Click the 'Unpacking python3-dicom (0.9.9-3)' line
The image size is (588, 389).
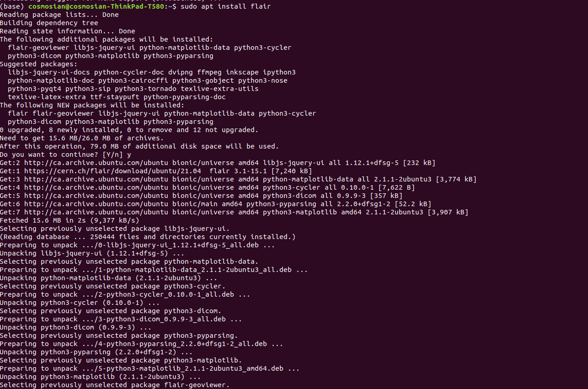click(x=75, y=327)
